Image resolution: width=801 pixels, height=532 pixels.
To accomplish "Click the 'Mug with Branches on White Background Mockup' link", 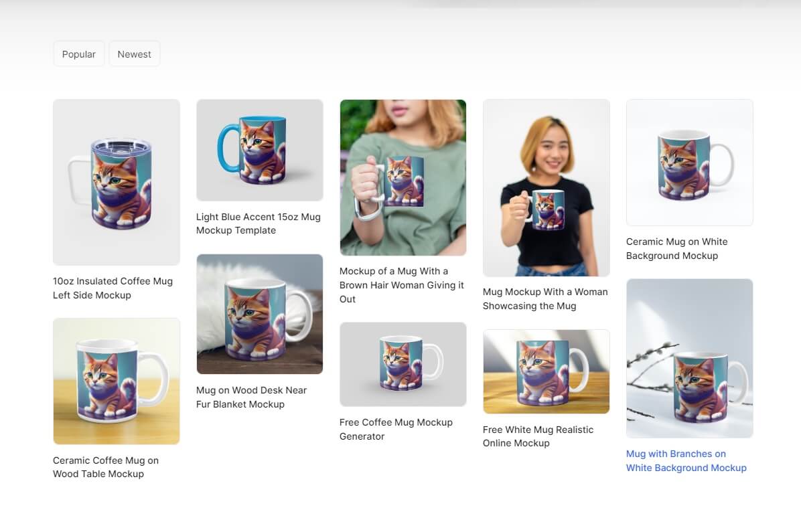I will click(x=686, y=460).
